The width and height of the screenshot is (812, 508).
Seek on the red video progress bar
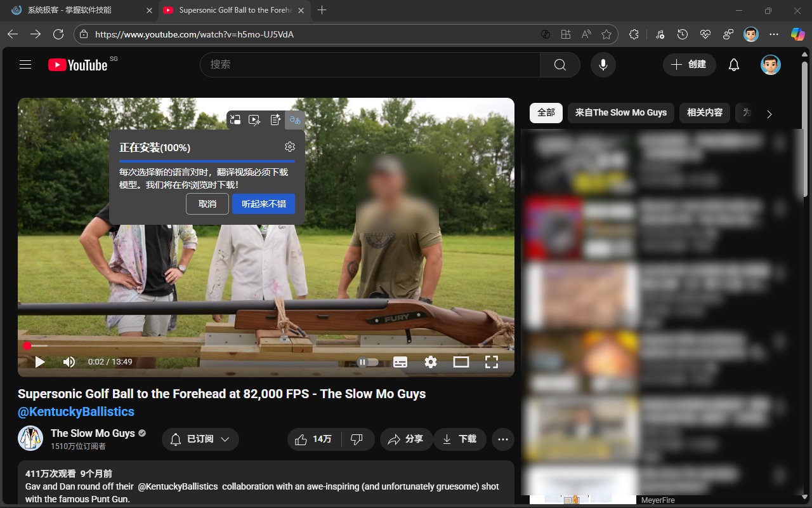(x=266, y=346)
